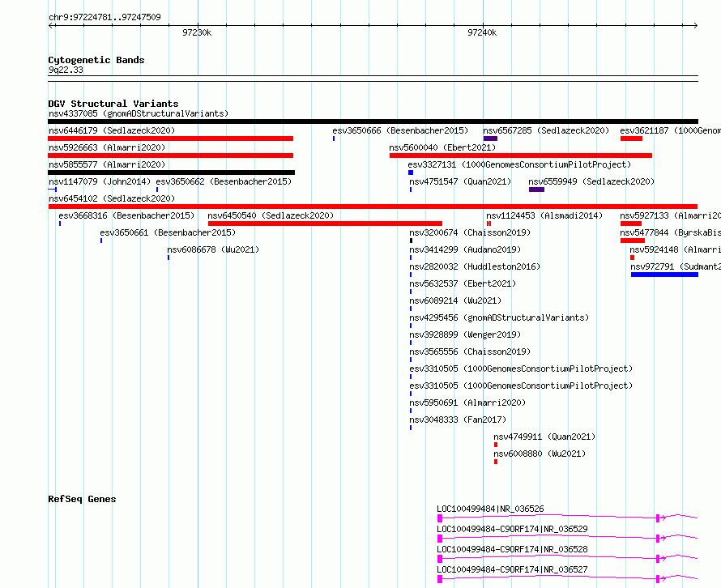Click the nsv4337085 gnomADStructuralVariants label
The image size is (721, 588).
pyautogui.click(x=139, y=113)
